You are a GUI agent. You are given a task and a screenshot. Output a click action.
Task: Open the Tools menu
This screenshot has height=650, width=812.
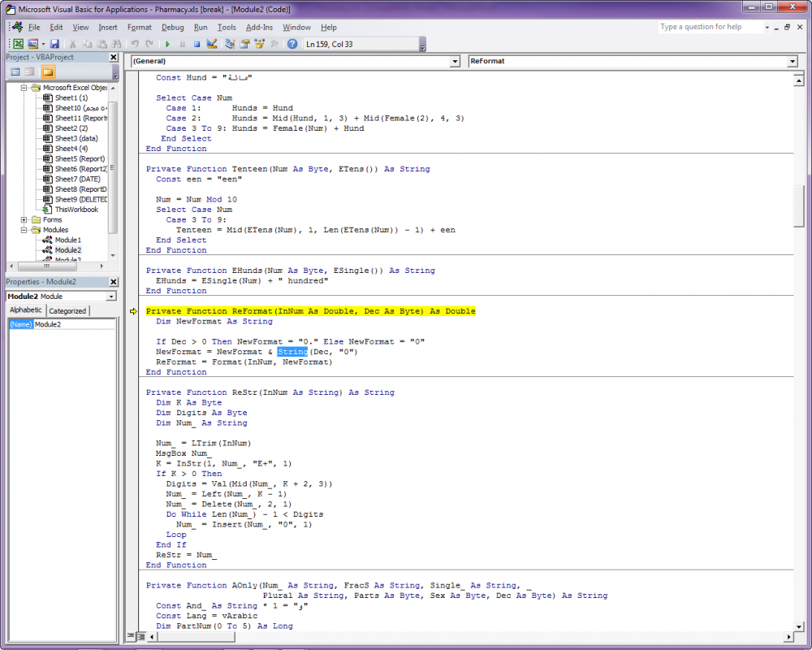227,28
